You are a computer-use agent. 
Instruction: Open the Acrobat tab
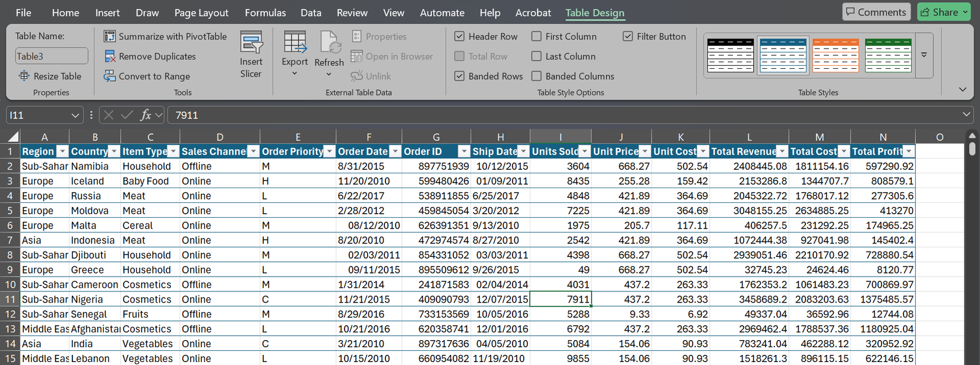(533, 12)
